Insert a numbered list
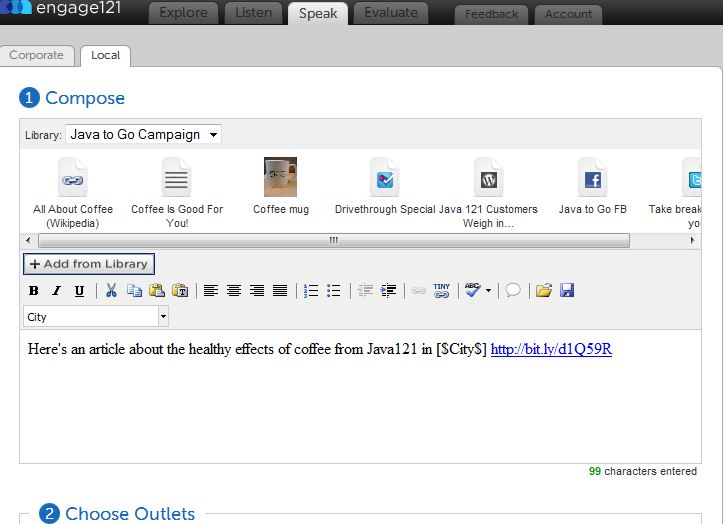Viewport: 723px width, 524px height. (x=310, y=291)
